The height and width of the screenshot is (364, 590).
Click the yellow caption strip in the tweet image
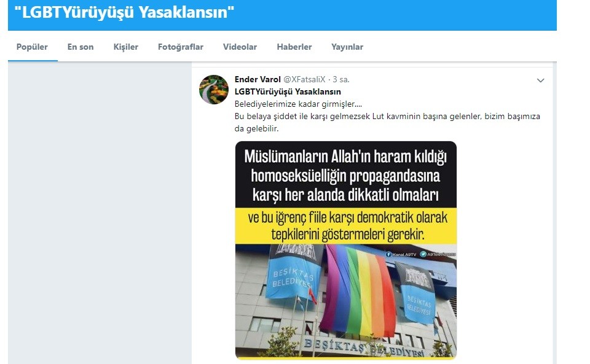tap(346, 226)
